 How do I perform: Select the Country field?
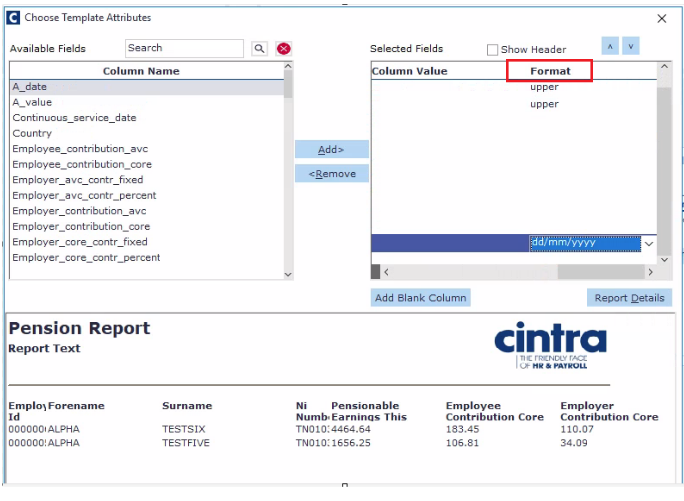(x=147, y=134)
